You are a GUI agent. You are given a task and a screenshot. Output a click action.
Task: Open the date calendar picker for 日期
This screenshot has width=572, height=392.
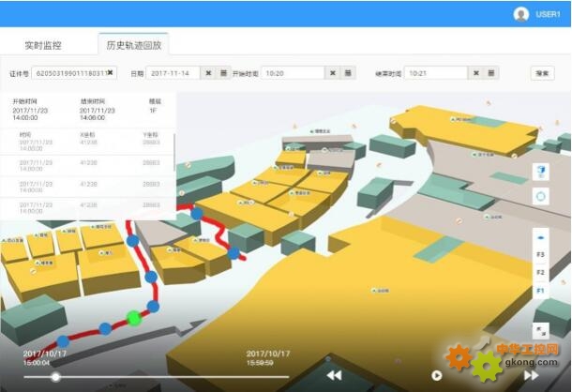[223, 73]
